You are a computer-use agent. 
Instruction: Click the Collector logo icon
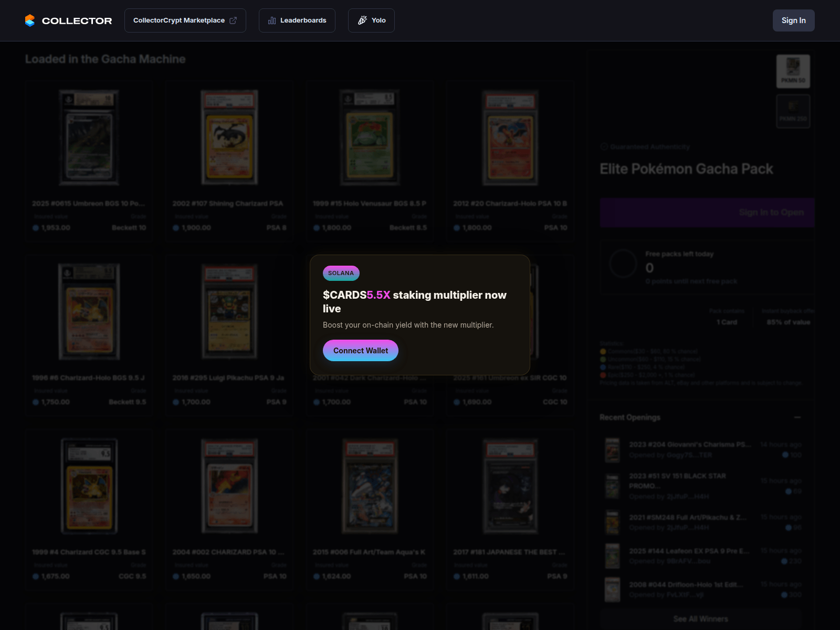pyautogui.click(x=30, y=20)
